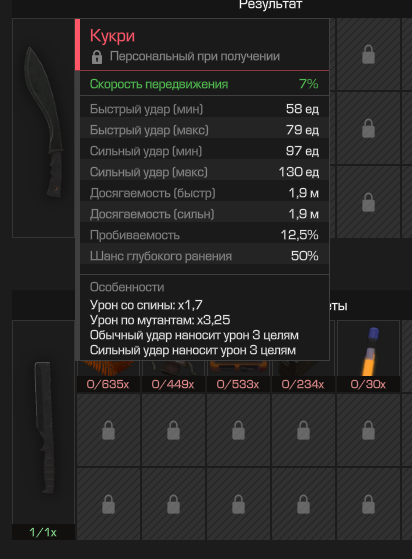
Task: Click the red rarity bar beside Кукри
Action: tap(77, 45)
